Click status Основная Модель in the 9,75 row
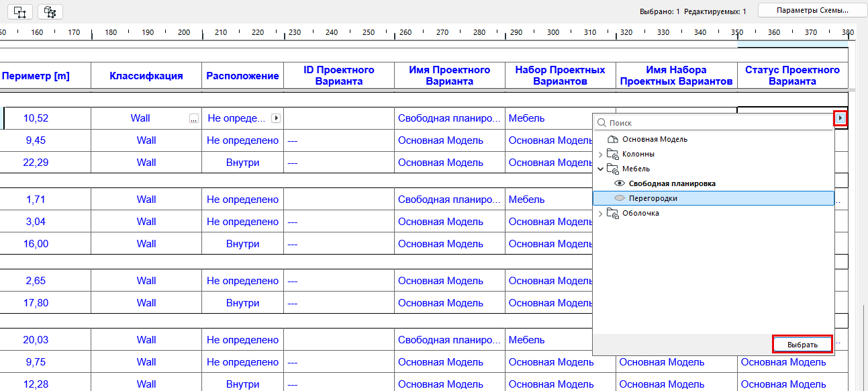868x391 pixels. [783, 362]
